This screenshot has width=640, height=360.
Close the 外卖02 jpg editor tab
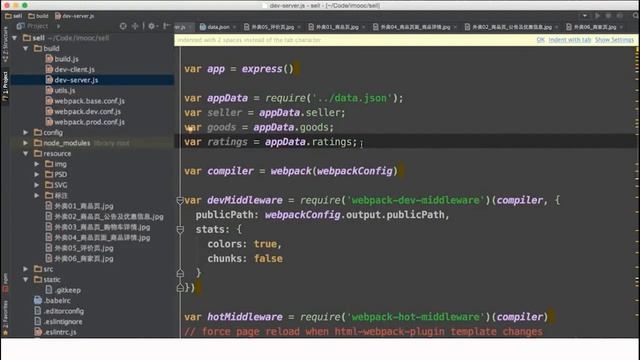click(557, 27)
